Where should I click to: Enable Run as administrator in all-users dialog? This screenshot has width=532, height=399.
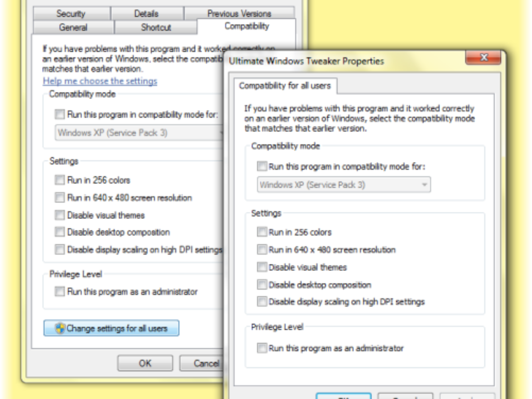coord(262,348)
